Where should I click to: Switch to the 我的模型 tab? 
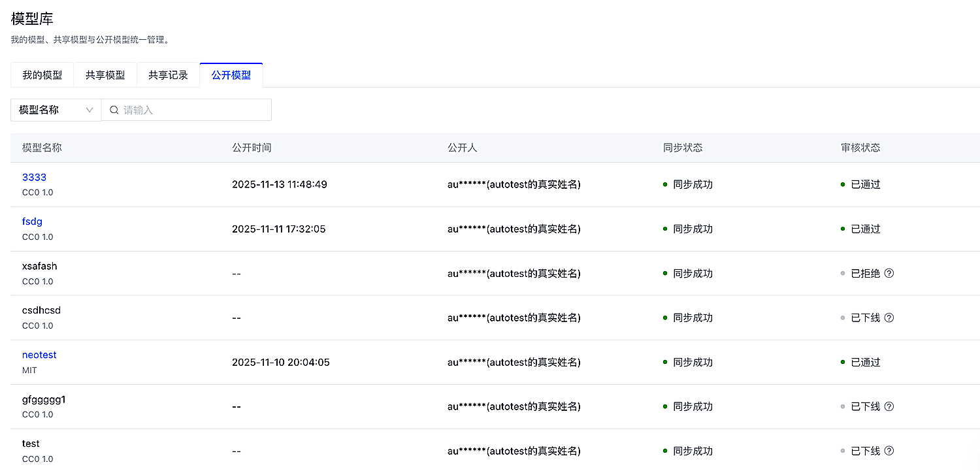tap(42, 75)
